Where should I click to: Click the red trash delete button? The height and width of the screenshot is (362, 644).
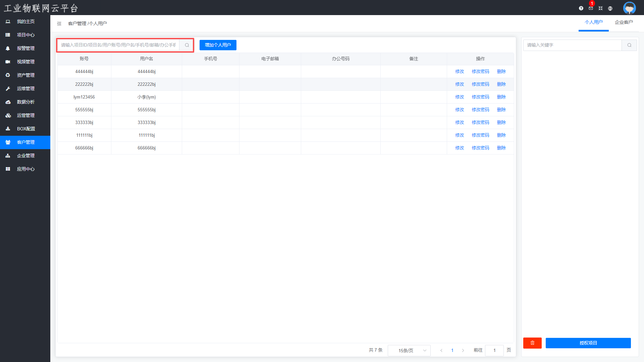pyautogui.click(x=532, y=343)
